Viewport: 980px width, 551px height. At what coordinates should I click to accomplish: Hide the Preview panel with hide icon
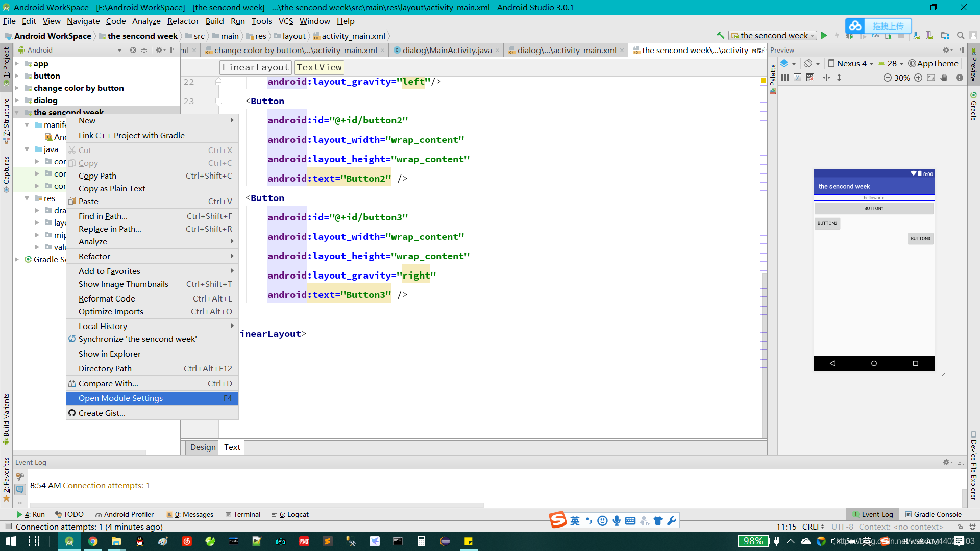point(961,50)
